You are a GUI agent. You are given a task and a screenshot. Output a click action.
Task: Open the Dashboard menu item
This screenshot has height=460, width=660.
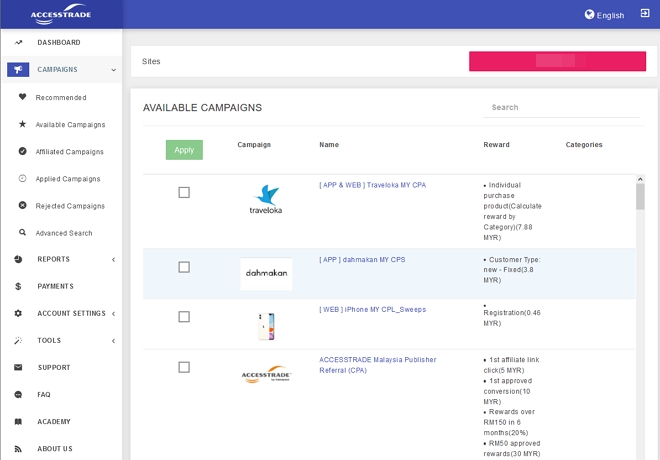click(61, 43)
